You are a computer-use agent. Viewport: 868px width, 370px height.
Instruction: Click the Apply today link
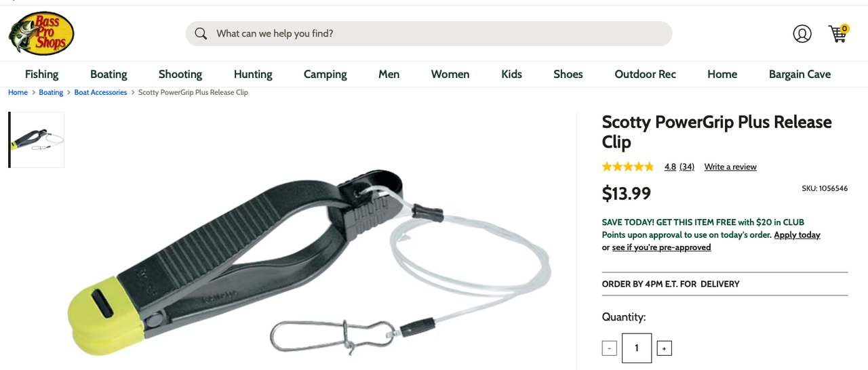click(x=797, y=235)
